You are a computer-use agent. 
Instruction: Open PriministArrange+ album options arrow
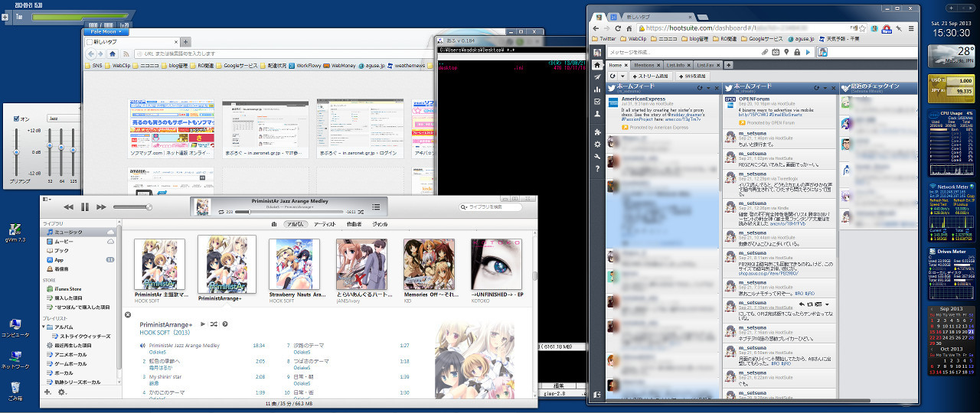(224, 324)
